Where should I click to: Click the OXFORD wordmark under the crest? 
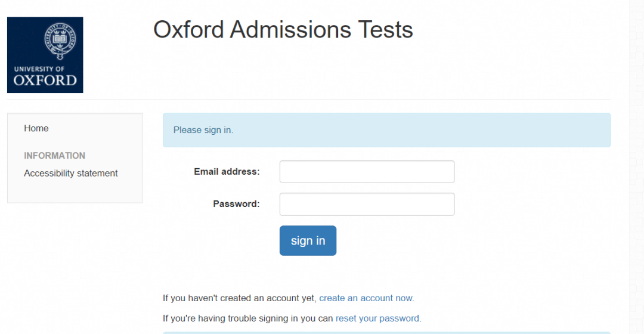coord(45,80)
